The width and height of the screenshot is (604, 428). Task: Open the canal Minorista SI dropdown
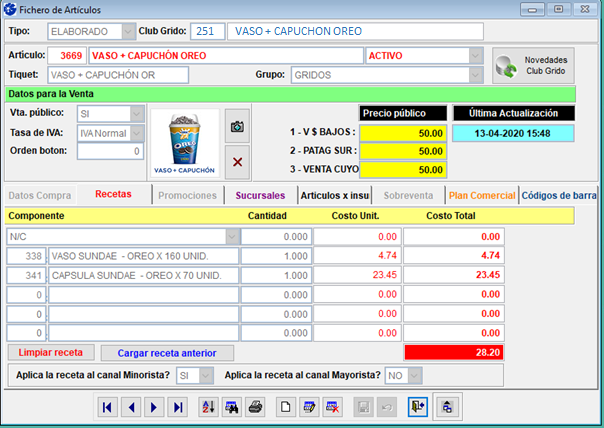pos(205,375)
